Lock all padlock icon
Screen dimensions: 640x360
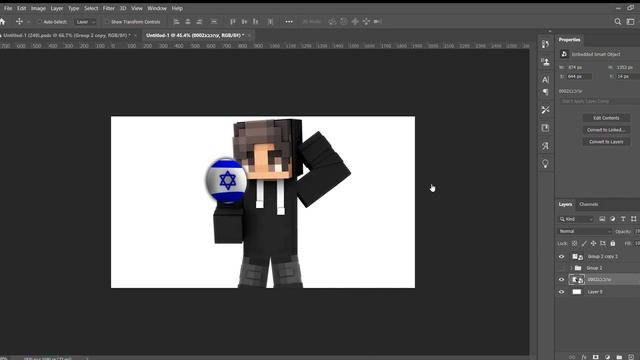pos(613,243)
